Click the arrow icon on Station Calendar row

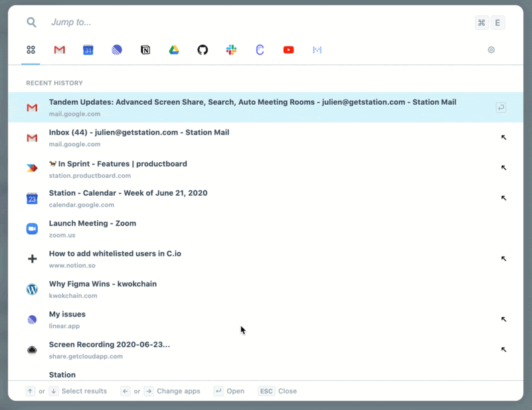(x=504, y=198)
